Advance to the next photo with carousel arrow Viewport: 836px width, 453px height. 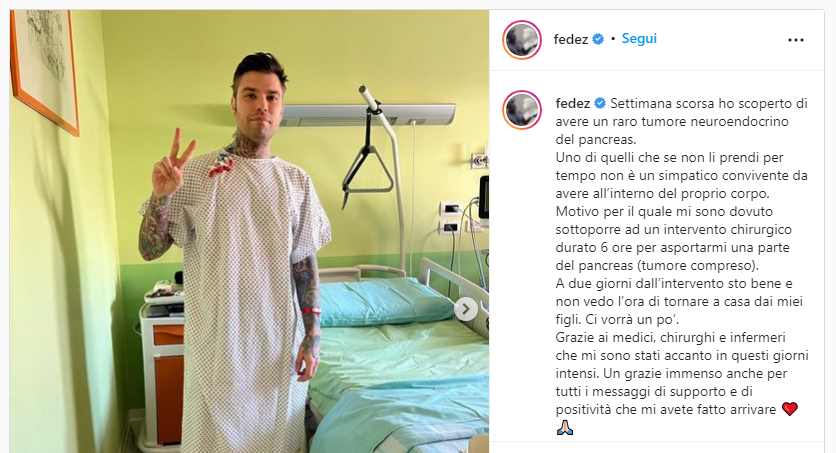[x=465, y=309]
